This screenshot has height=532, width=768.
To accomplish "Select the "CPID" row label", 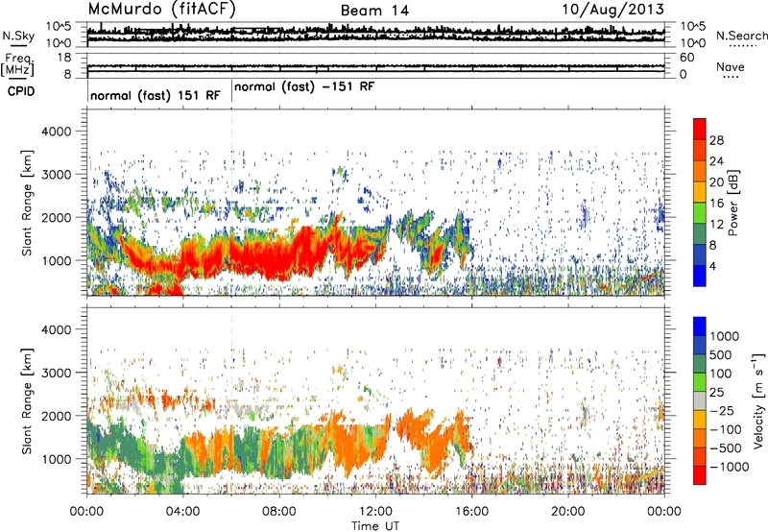I will (x=21, y=91).
